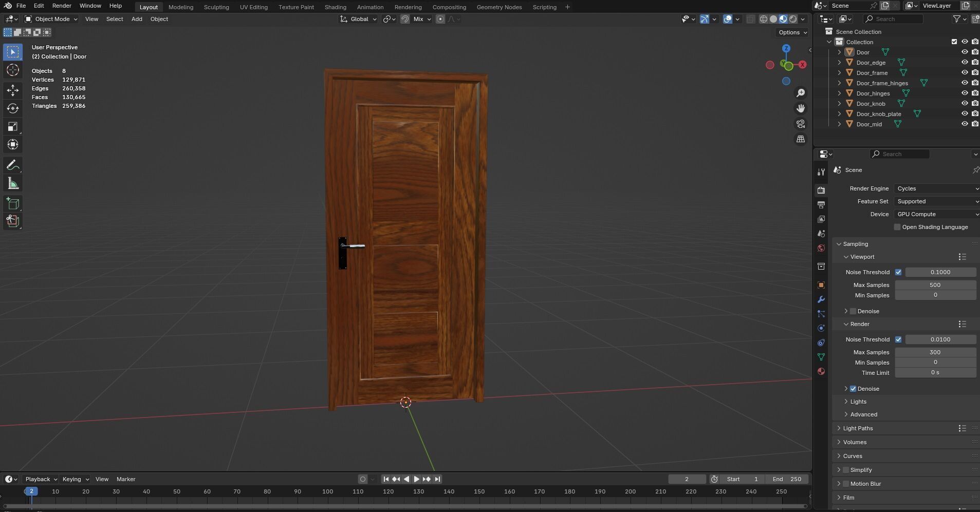Switch to the UV Editing workspace tab
Screen dimensions: 980x512
253,7
